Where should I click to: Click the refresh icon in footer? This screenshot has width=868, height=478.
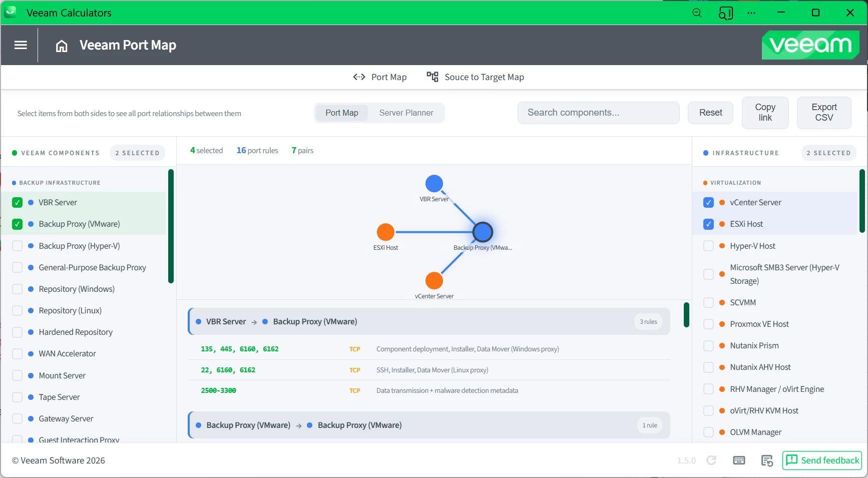click(x=711, y=460)
